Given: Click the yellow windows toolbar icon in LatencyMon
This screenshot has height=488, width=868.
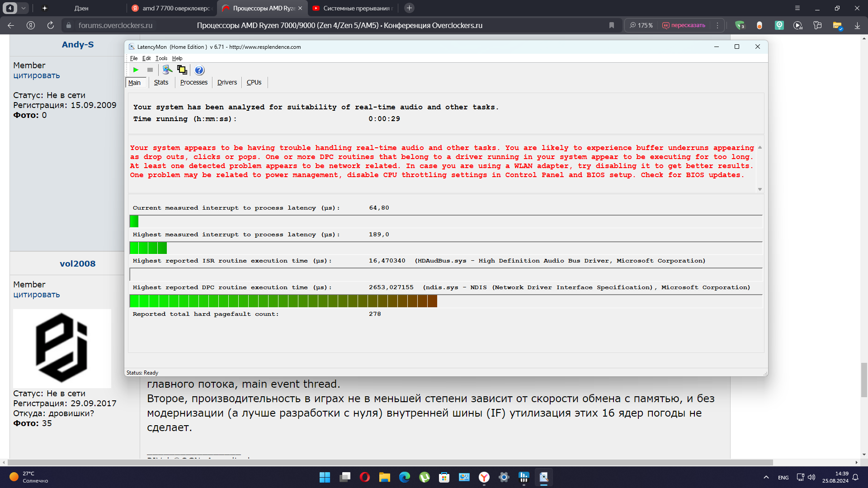Looking at the screenshot, I should click(x=182, y=70).
